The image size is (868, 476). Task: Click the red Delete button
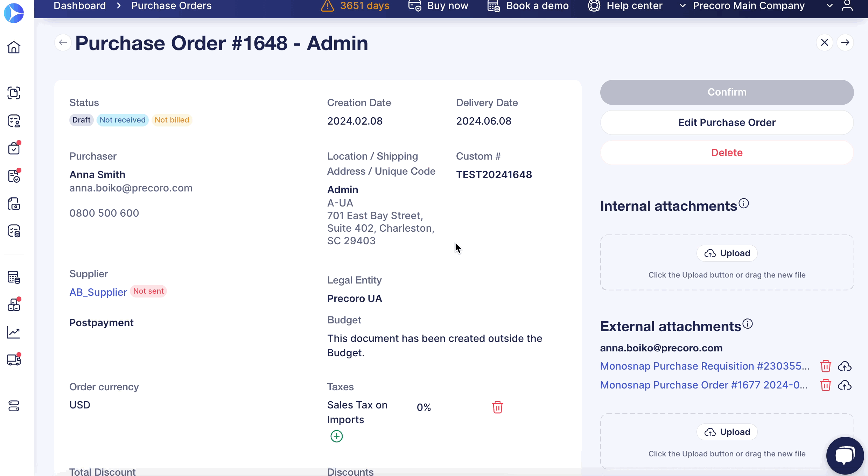pos(727,153)
